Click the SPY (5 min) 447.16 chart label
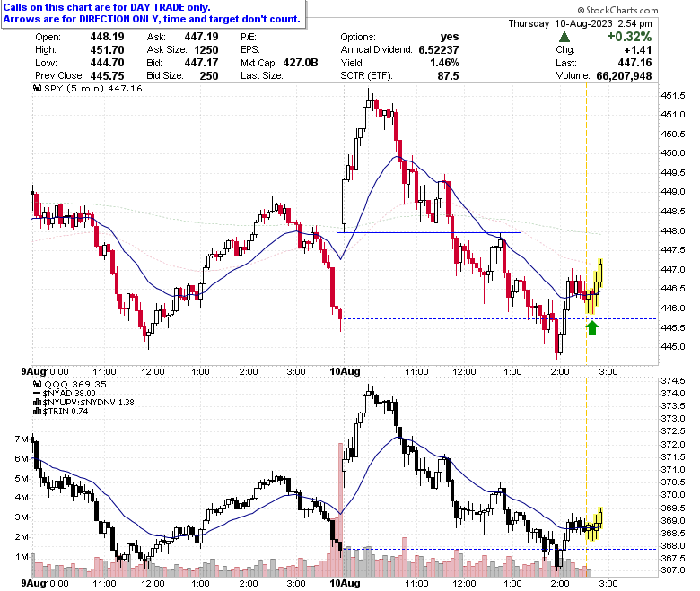This screenshot has width=700, height=591. pyautogui.click(x=93, y=88)
